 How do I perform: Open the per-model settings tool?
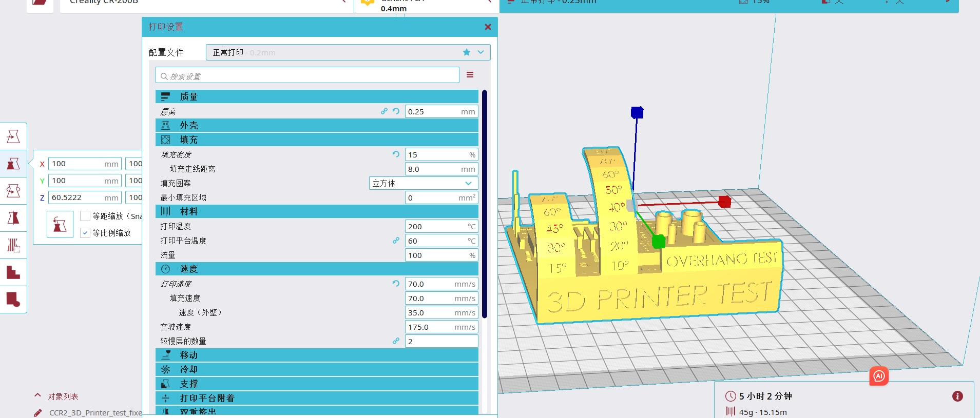click(13, 245)
